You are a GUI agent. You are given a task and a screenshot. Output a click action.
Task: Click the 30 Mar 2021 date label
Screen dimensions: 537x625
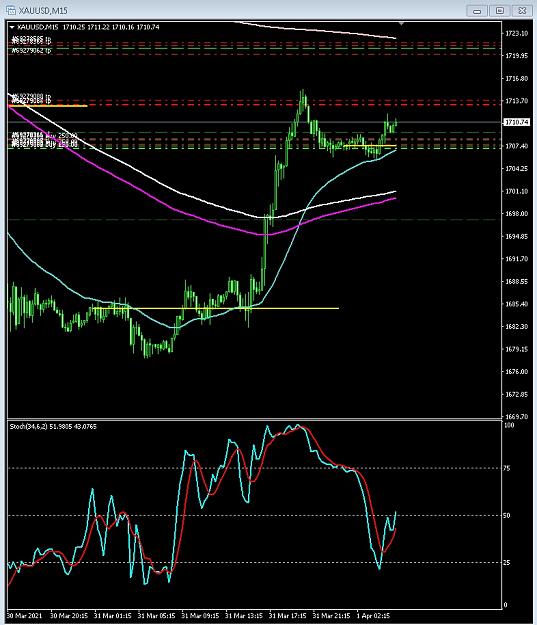[24, 616]
